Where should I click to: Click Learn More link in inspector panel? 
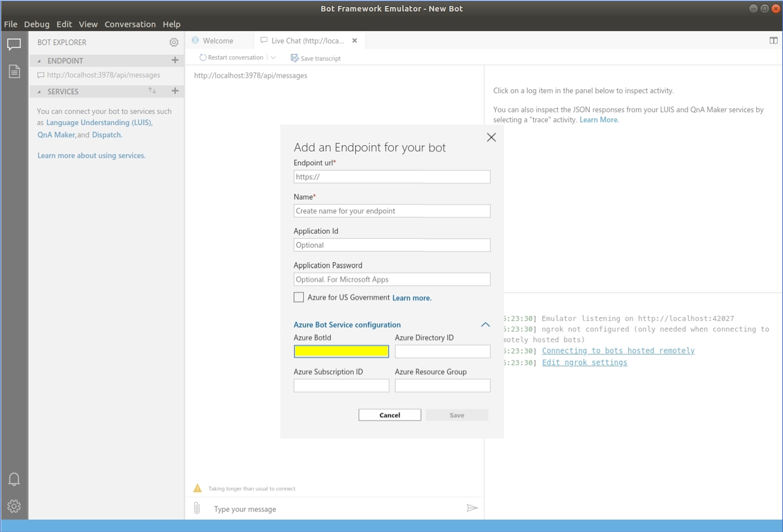click(599, 119)
